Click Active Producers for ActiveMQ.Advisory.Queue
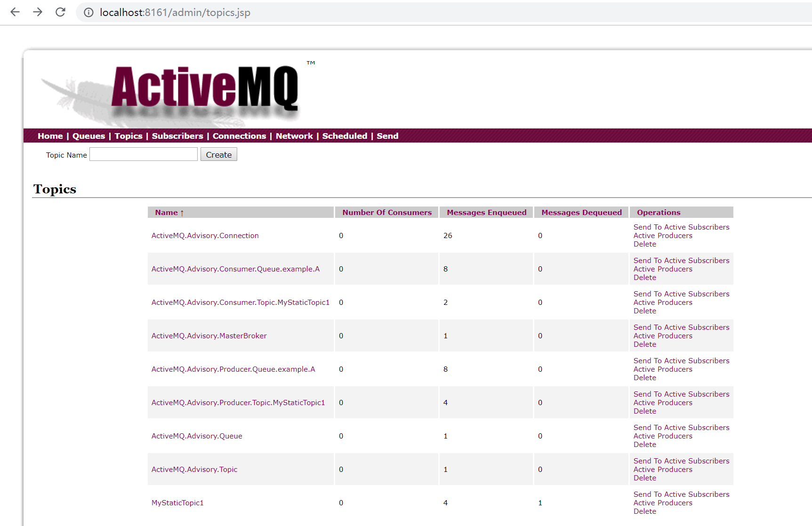This screenshot has width=812, height=526. pyautogui.click(x=663, y=436)
